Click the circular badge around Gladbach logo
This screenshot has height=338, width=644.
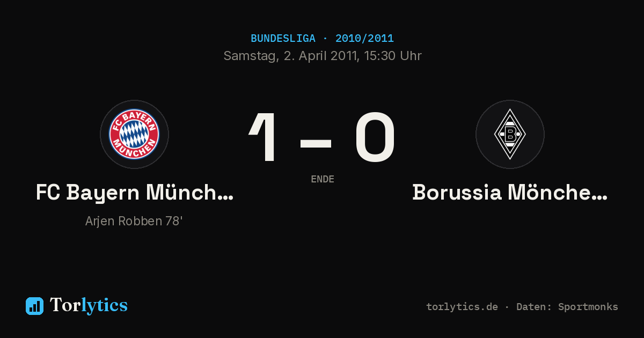tap(510, 134)
